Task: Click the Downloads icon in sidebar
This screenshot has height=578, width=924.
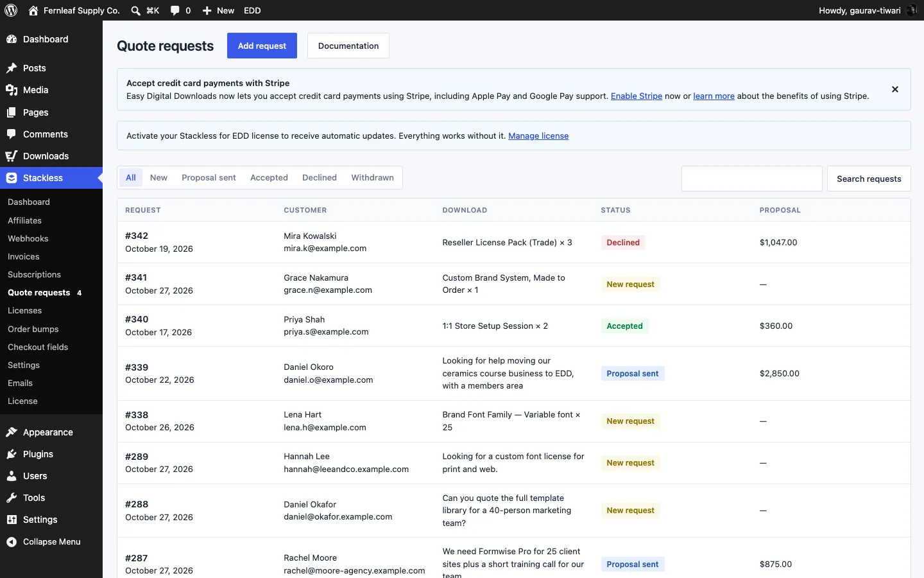Action: (12, 156)
